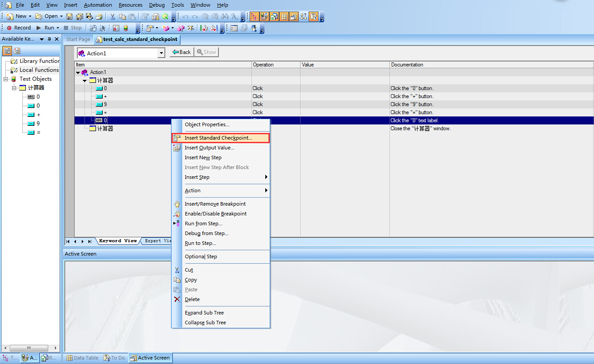Open the Action1 combo box dropdown arrow
Image resolution: width=594 pixels, height=364 pixels.
click(x=161, y=53)
